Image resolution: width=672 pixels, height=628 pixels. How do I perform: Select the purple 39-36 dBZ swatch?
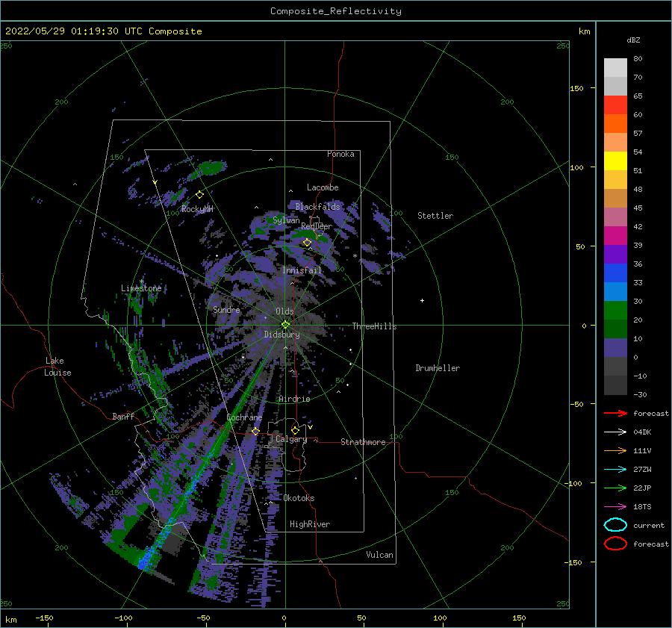click(615, 255)
